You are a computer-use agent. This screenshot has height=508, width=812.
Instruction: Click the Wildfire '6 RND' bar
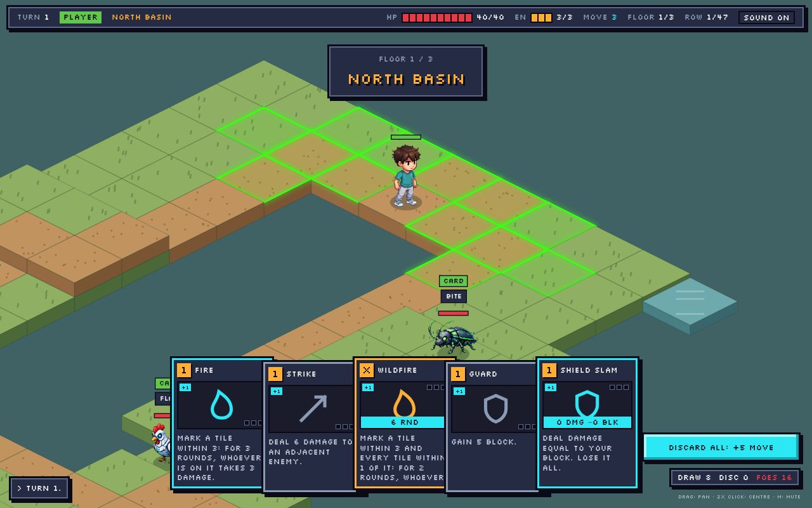coord(403,422)
